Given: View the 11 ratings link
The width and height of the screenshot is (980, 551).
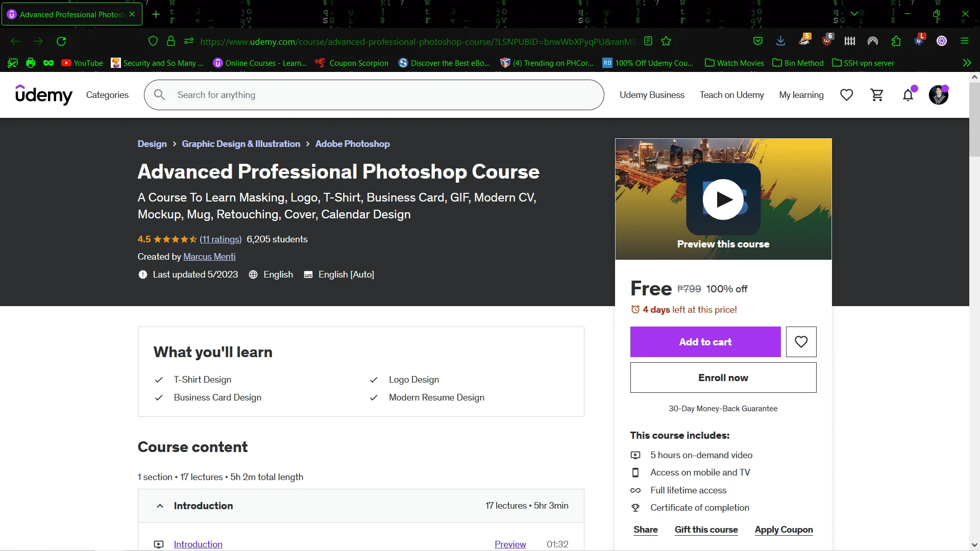Looking at the screenshot, I should [220, 239].
